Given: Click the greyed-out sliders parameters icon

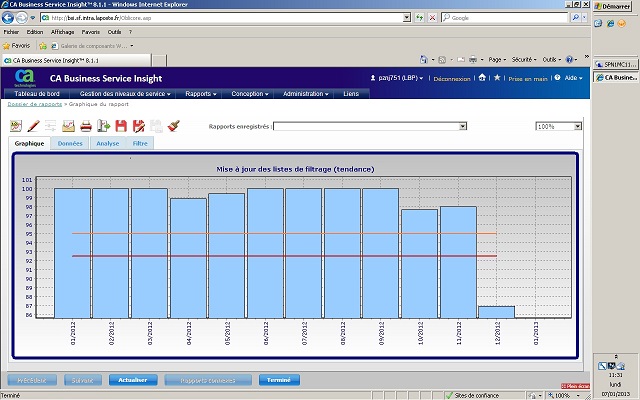Looking at the screenshot, I should point(51,126).
